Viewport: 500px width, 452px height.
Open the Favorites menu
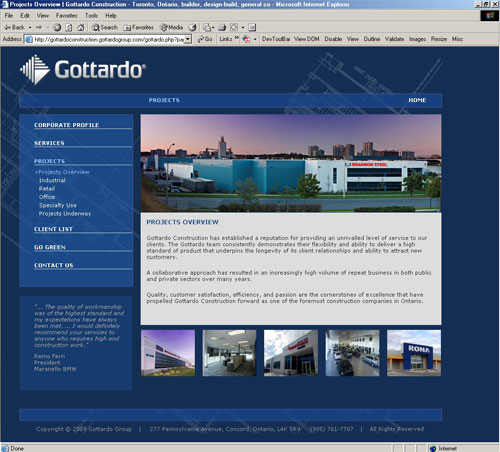coord(67,16)
